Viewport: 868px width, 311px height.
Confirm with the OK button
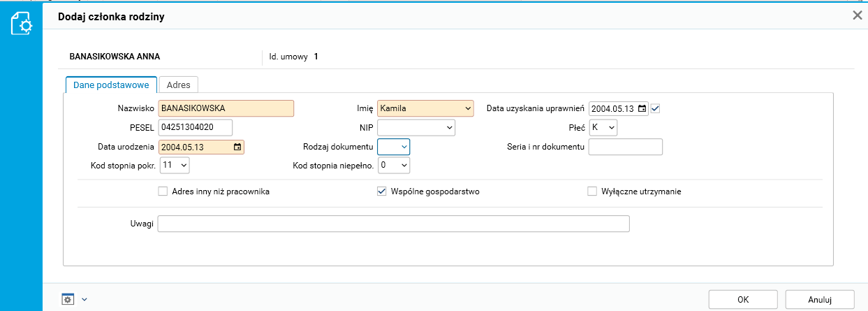[743, 299]
